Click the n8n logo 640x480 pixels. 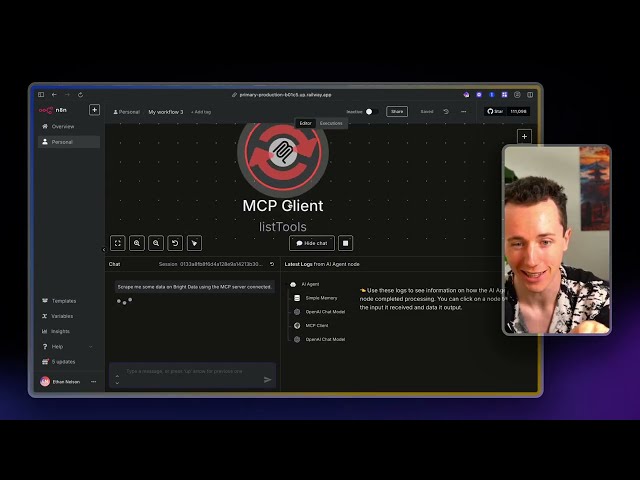(53, 110)
